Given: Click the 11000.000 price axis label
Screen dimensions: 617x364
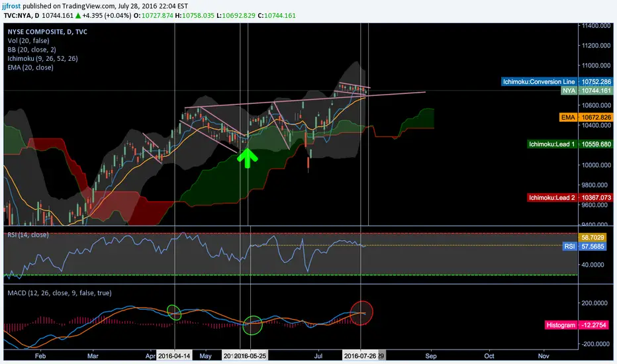Looking at the screenshot, I should click(x=596, y=66).
